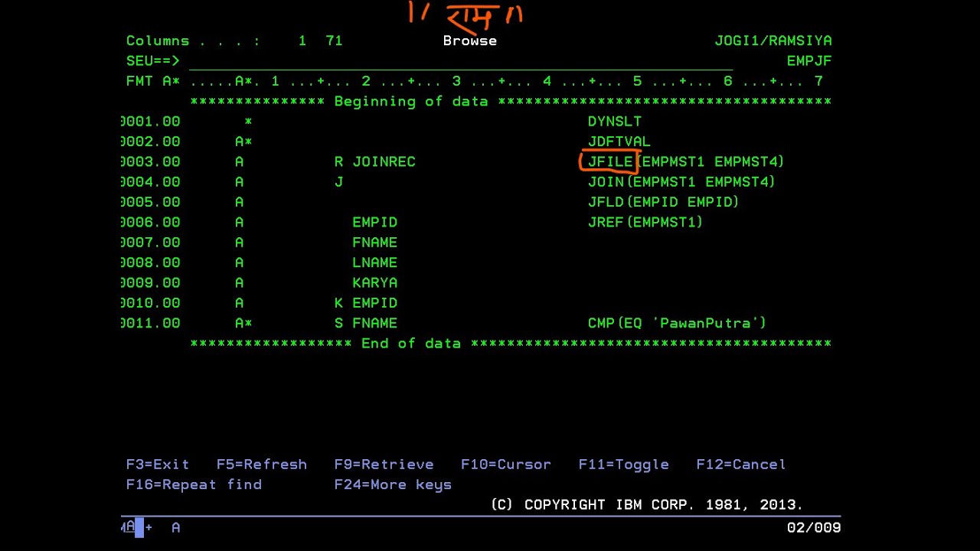Click F5=Refresh function key label
Screen dimensions: 980x551
(262, 465)
